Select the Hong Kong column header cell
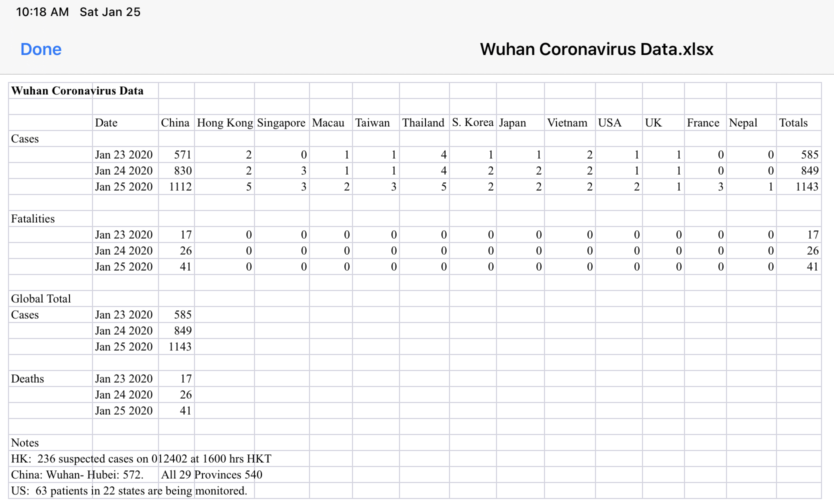The width and height of the screenshot is (834, 504). [x=224, y=123]
